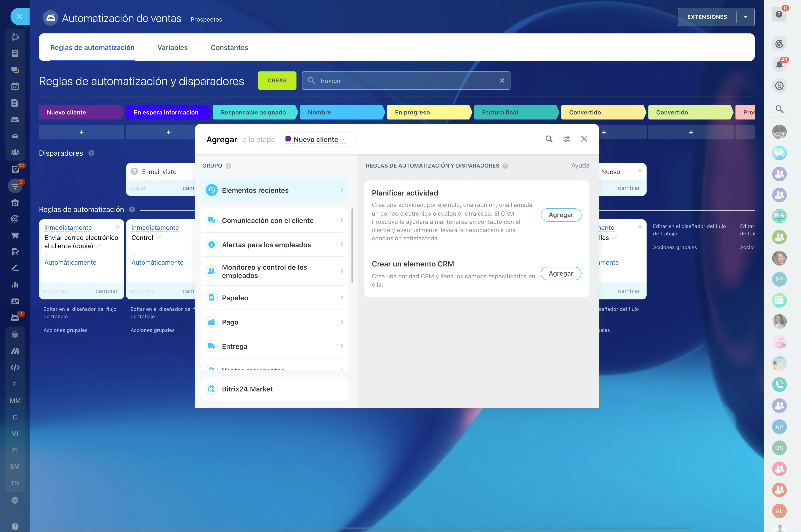Click the shopping cart icon in left sidebar
The width and height of the screenshot is (801, 532).
tap(15, 235)
